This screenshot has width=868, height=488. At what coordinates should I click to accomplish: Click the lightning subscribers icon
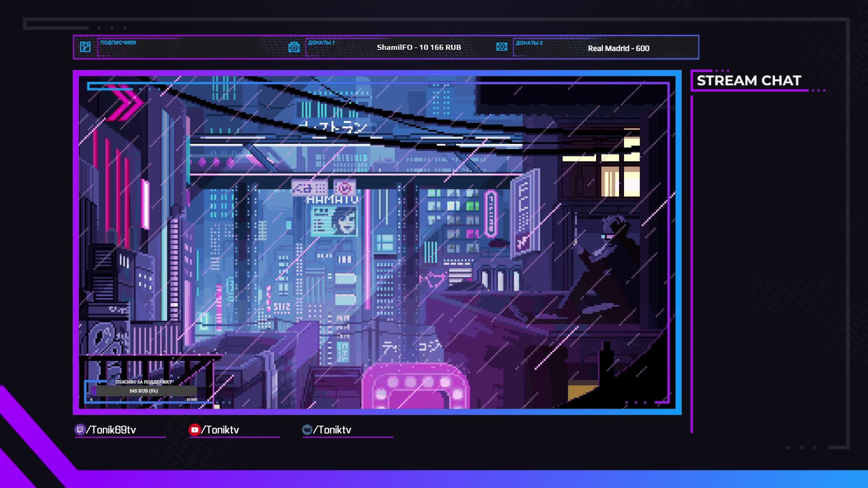(x=85, y=47)
